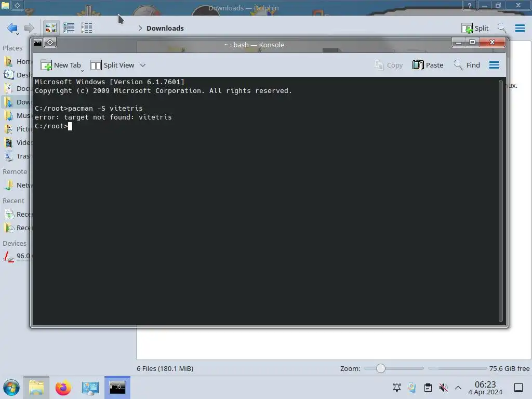
Task: Click the Konsole taskbar icon
Action: (117, 388)
